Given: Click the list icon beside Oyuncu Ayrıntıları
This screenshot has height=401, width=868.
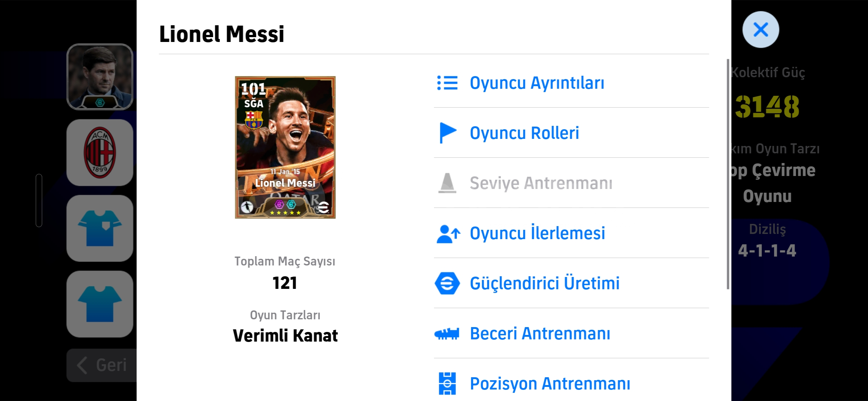Looking at the screenshot, I should pyautogui.click(x=447, y=83).
